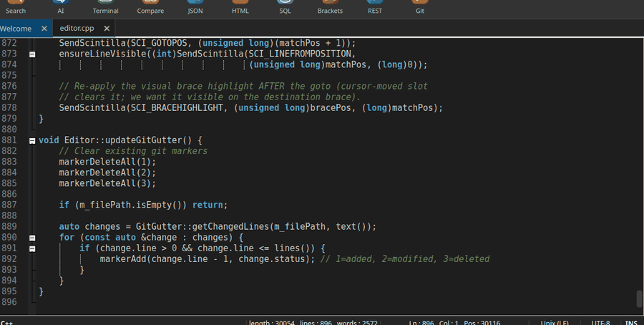Click SCI_GOTOPOS on line 872
Screen dimensions: 644x325
click(x=159, y=43)
